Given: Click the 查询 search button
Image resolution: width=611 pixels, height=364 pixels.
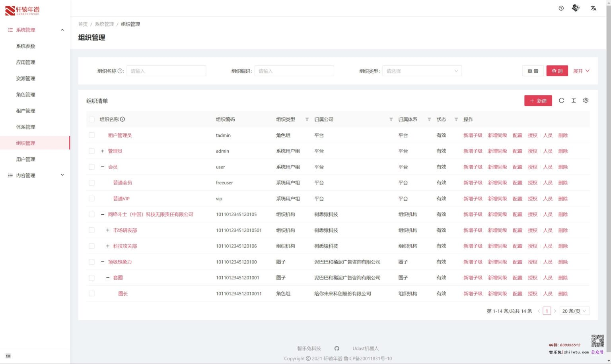Looking at the screenshot, I should (x=557, y=71).
